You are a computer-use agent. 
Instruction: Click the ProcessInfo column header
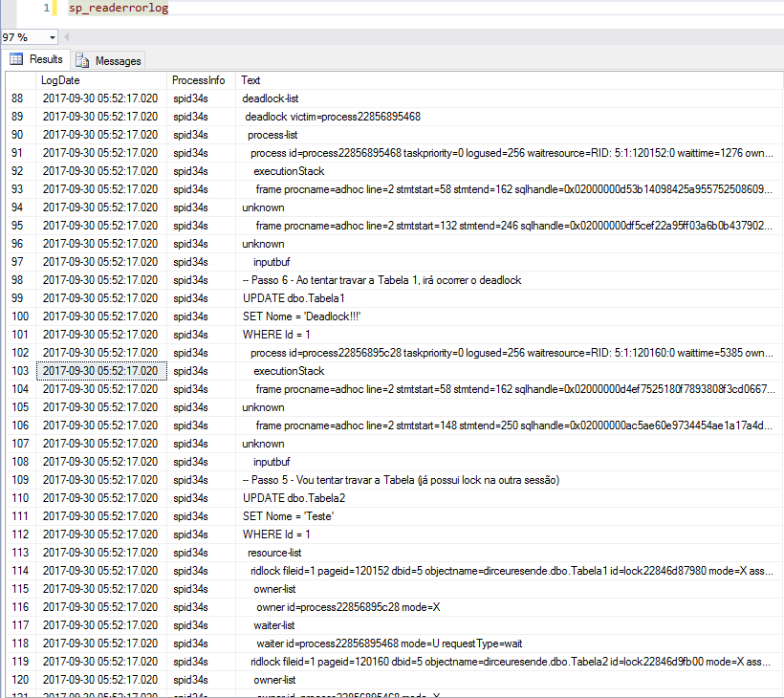pos(201,80)
